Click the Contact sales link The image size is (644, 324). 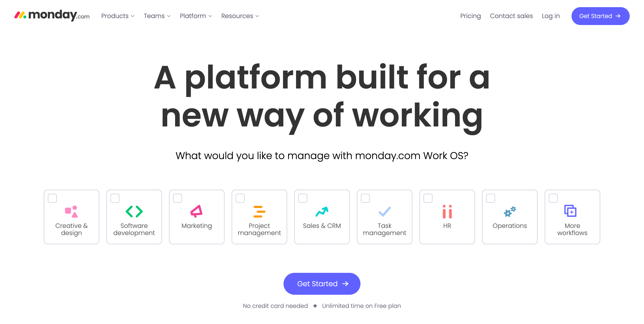point(511,16)
